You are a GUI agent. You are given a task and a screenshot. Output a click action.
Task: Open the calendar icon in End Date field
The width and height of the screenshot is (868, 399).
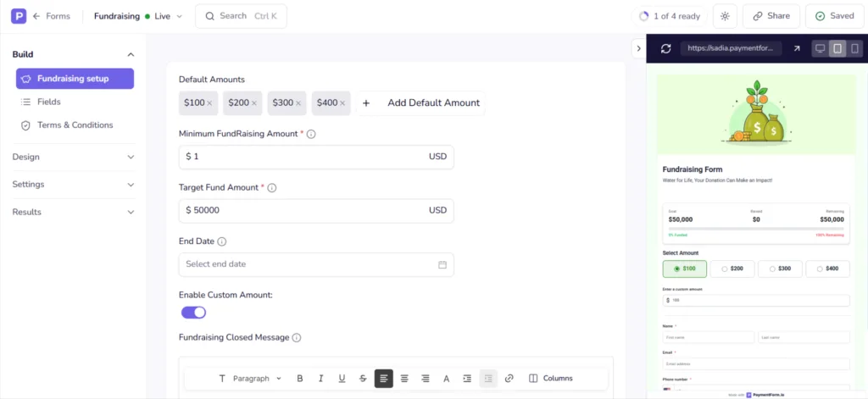coord(442,264)
